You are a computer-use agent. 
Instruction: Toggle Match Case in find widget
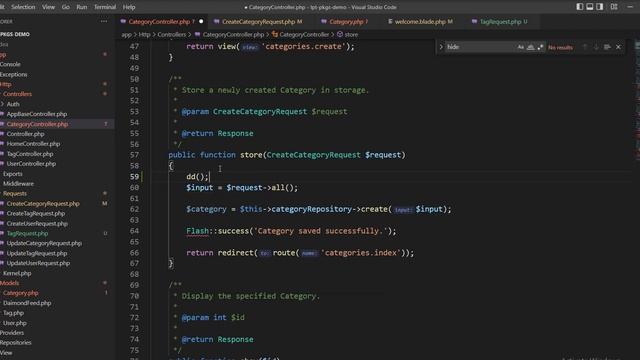point(520,47)
